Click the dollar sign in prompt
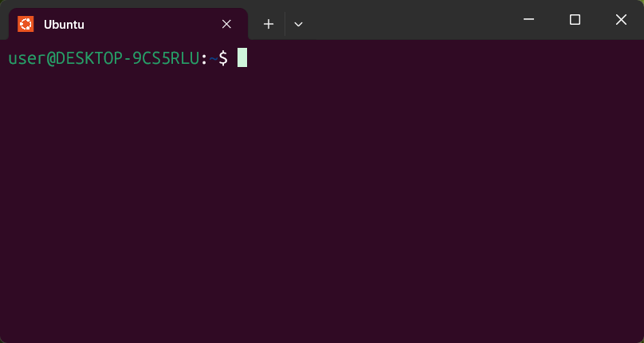The height and width of the screenshot is (343, 644). click(223, 58)
